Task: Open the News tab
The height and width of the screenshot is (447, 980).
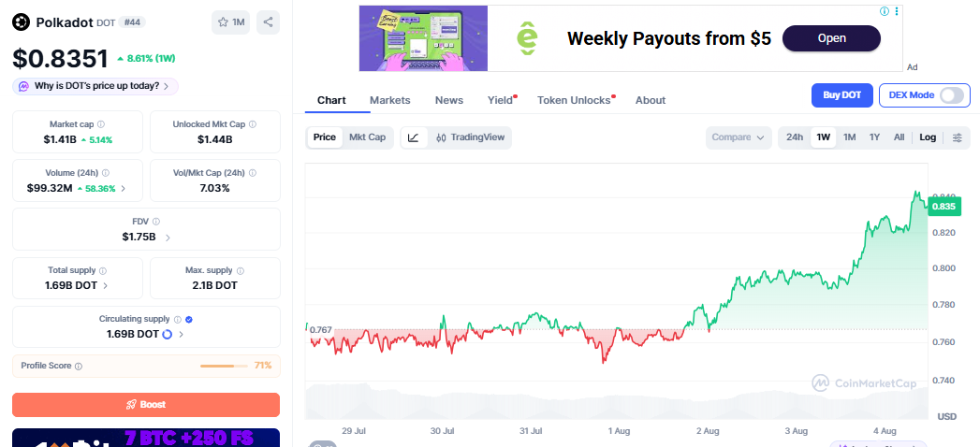Action: click(x=449, y=100)
